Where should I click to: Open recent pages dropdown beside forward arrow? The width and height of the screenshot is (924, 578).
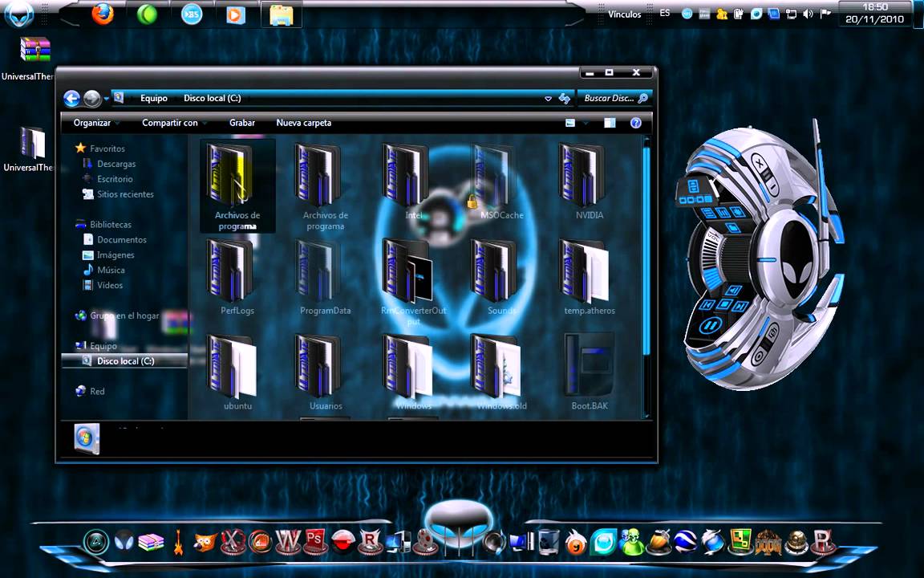[x=106, y=99]
